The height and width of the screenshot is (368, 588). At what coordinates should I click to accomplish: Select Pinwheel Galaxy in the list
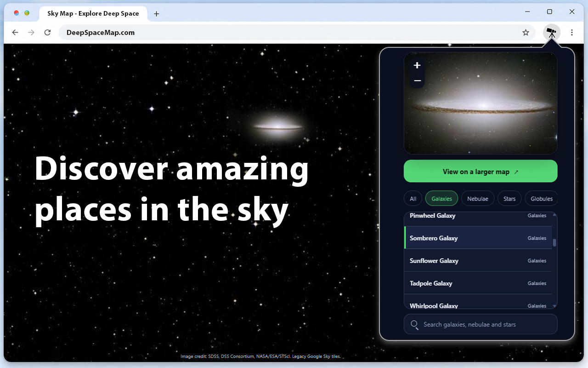(478, 219)
